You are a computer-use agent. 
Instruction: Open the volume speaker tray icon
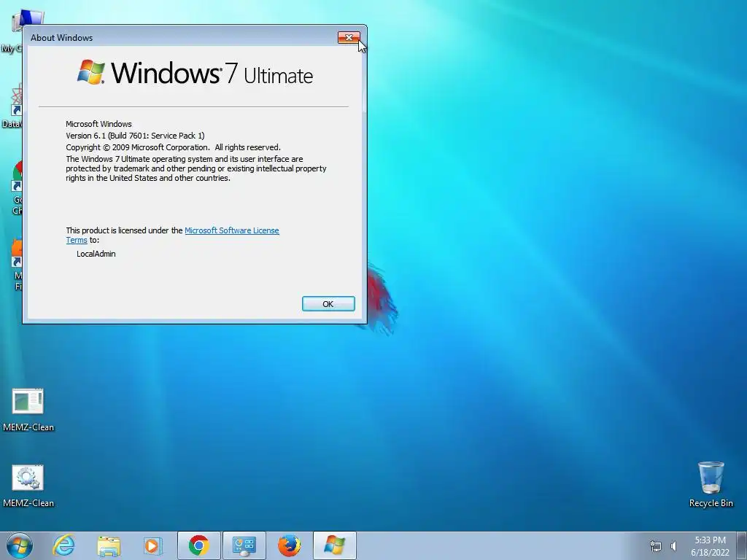[x=673, y=546]
